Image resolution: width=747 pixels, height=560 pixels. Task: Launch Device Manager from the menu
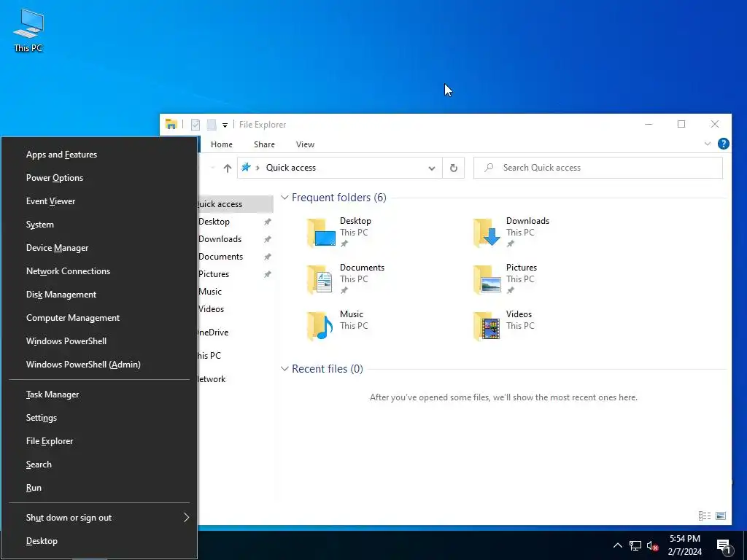pos(99,248)
